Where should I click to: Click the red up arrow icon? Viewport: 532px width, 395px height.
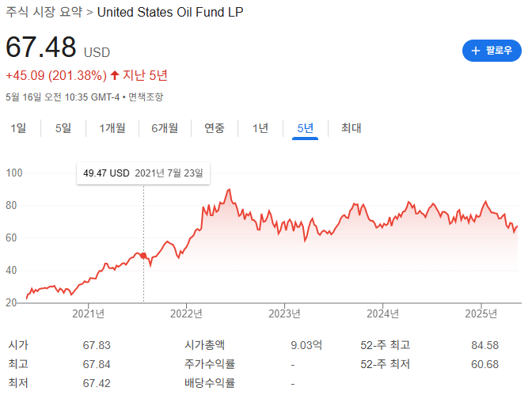point(115,75)
